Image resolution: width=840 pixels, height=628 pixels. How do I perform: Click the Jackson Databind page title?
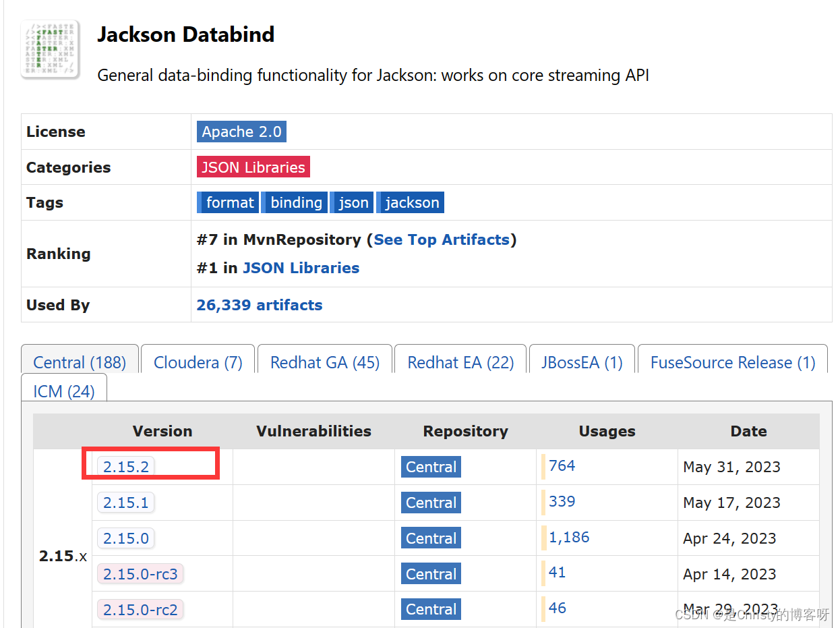click(186, 34)
